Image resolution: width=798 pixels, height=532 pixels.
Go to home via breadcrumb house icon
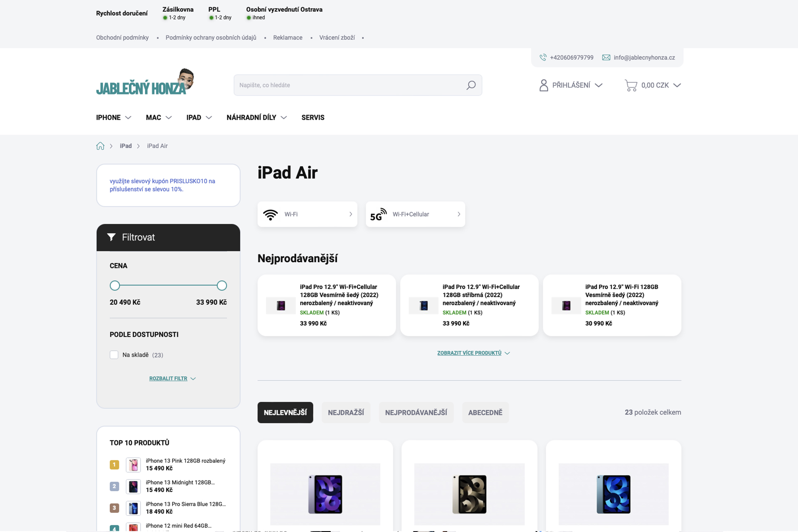coord(100,146)
